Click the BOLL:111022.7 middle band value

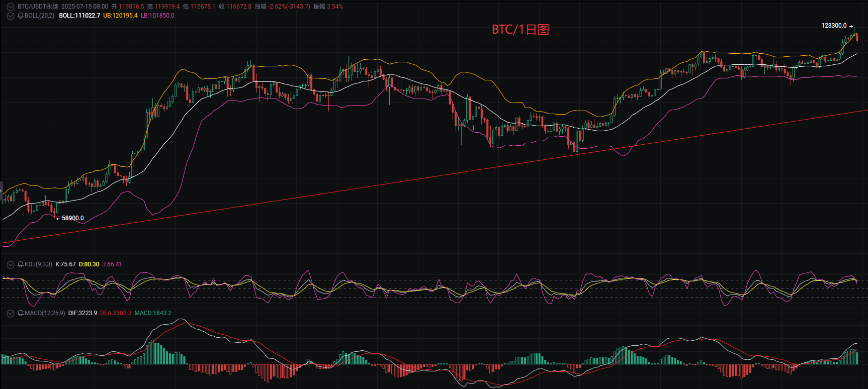tap(79, 16)
